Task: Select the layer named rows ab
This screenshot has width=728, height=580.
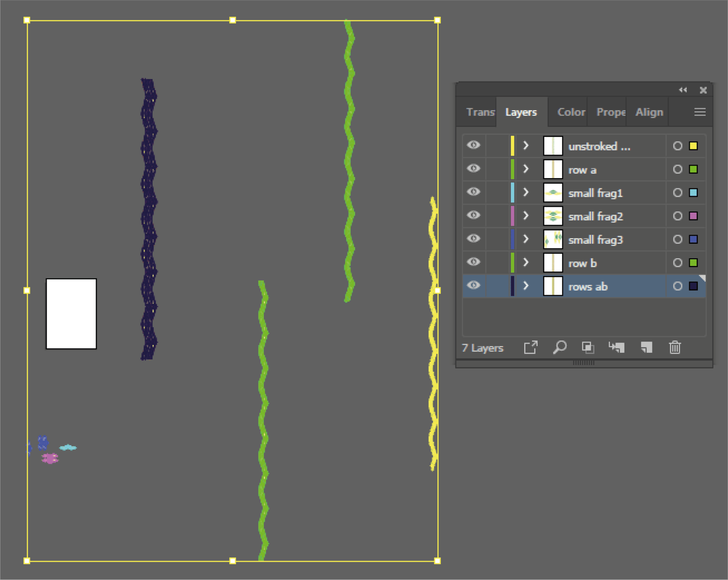Action: click(588, 286)
